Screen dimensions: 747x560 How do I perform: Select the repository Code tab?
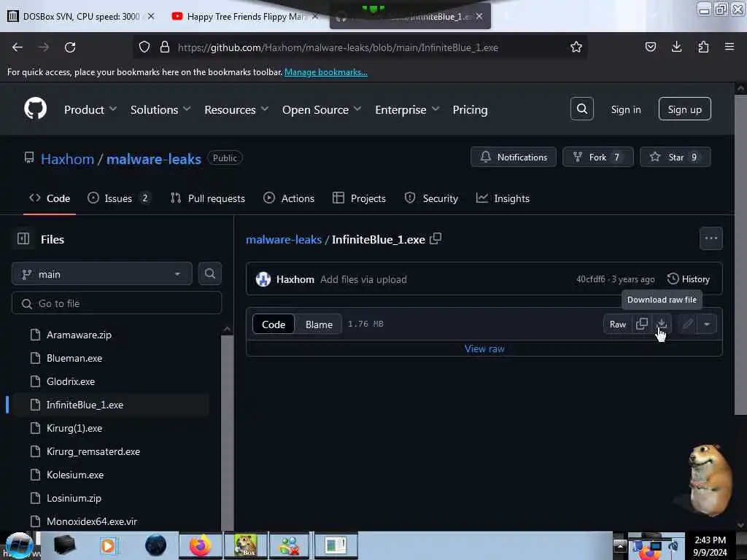50,198
